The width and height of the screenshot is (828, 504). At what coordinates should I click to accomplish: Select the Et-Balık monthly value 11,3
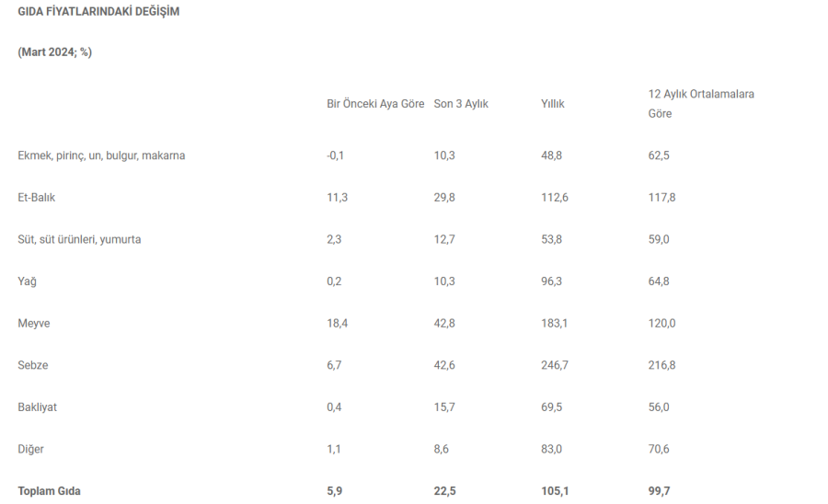(x=338, y=198)
